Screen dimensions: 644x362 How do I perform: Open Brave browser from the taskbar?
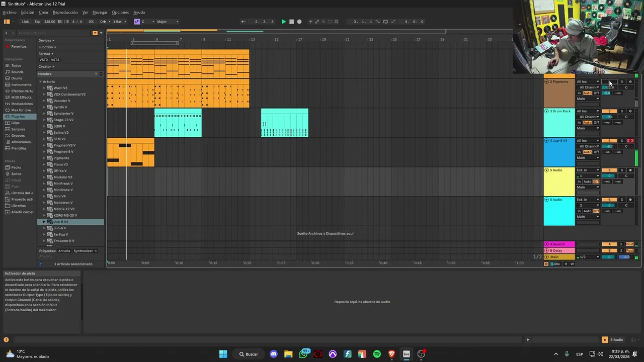tap(391, 354)
